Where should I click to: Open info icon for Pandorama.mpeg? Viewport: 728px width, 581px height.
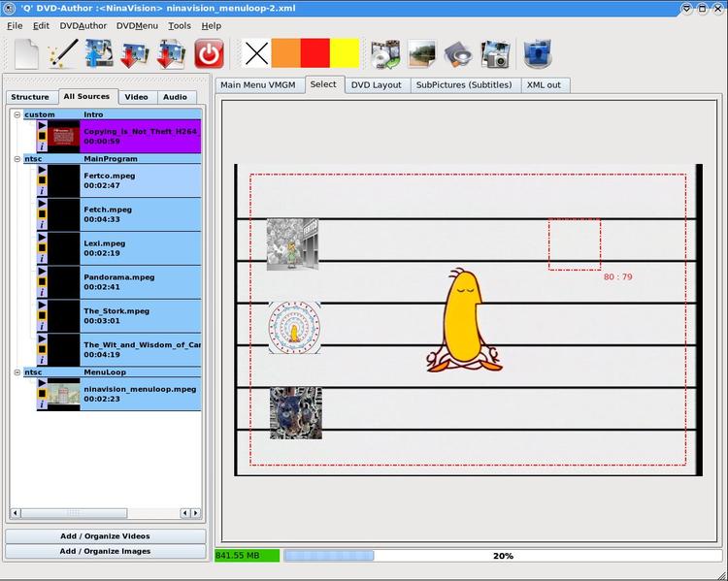42,292
